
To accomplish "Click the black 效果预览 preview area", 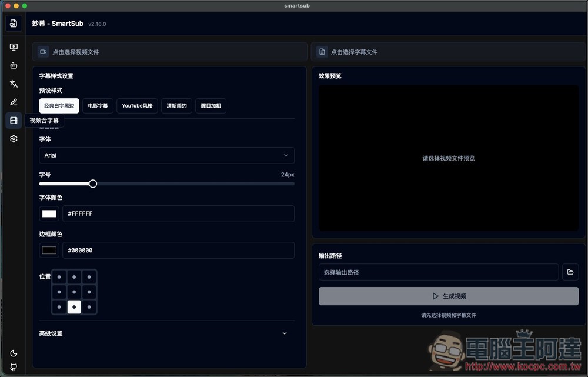I will [449, 158].
